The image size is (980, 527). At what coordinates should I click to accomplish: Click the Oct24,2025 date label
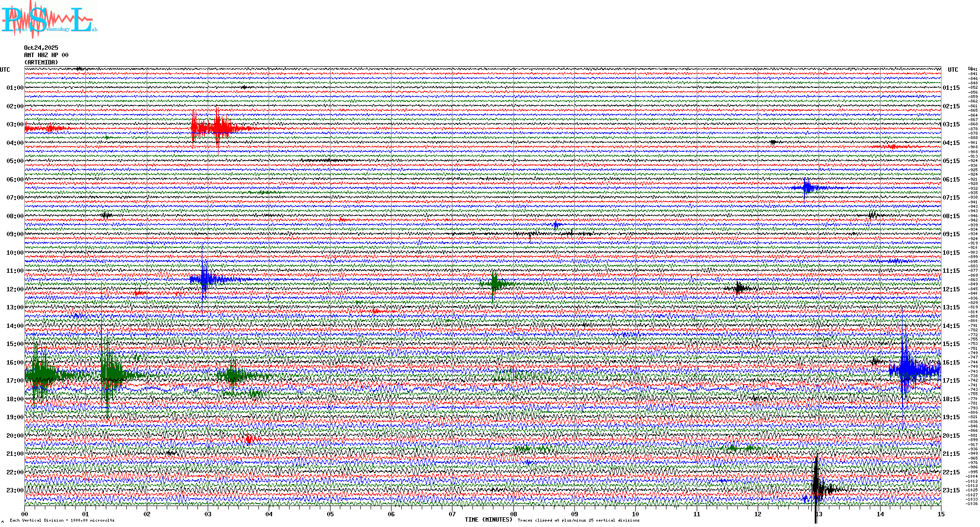coord(41,48)
